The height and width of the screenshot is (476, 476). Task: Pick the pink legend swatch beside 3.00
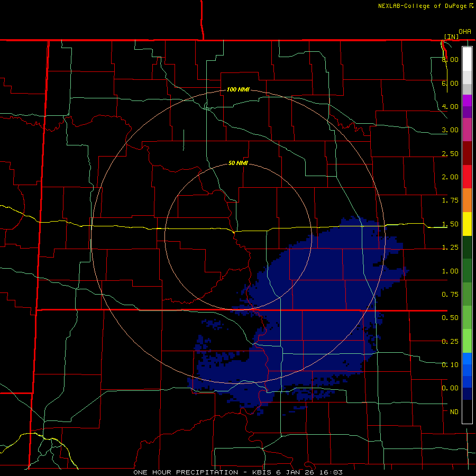click(467, 130)
